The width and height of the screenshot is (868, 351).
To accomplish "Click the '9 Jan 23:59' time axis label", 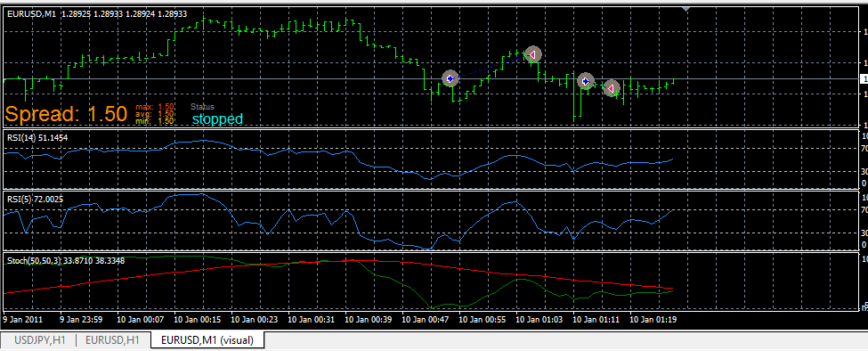I will 81,320.
